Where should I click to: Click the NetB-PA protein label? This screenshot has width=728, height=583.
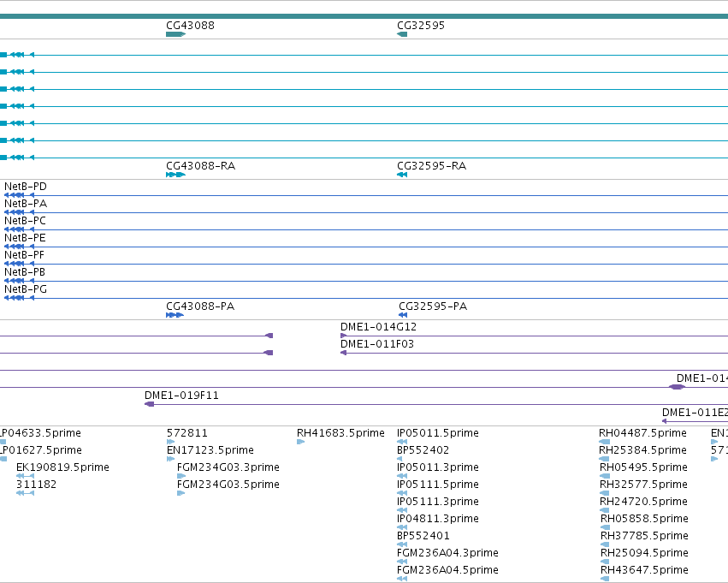click(26, 204)
